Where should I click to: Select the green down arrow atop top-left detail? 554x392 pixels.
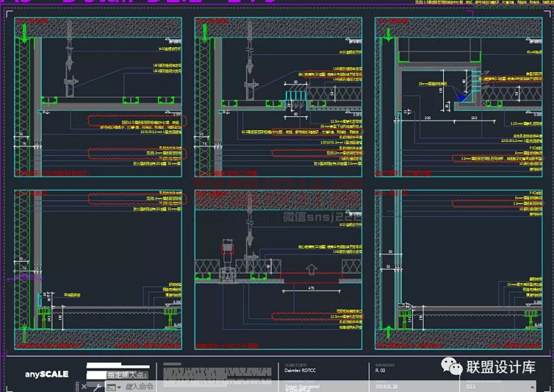[x=24, y=30]
